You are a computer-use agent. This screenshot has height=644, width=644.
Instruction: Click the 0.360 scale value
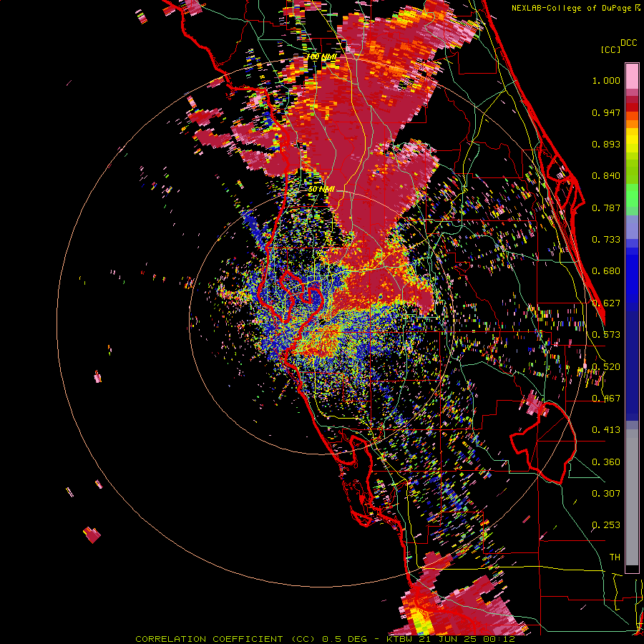(606, 462)
